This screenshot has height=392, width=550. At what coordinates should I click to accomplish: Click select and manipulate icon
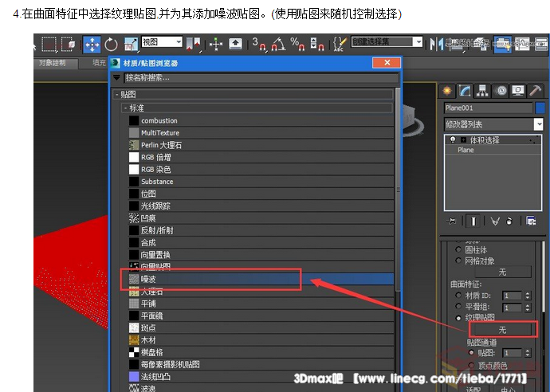216,44
